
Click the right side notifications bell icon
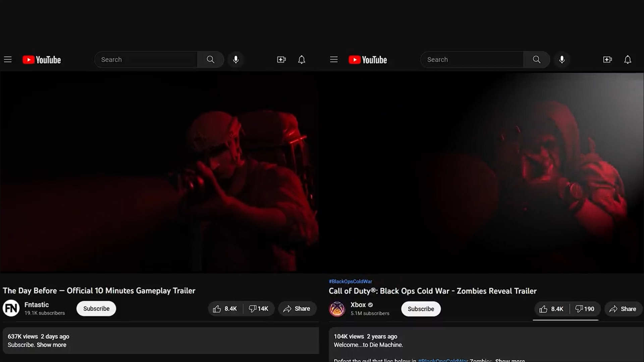tap(628, 59)
